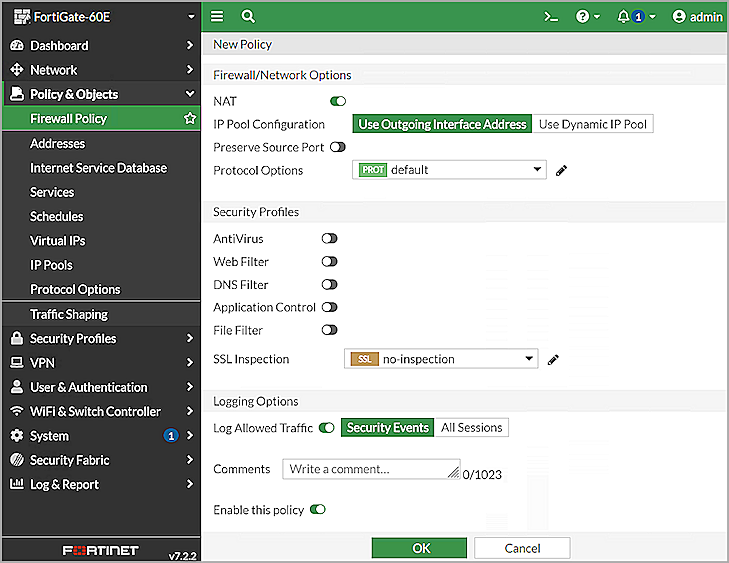Click the Log & Report chart icon
Image resolution: width=729 pixels, height=563 pixels.
pos(17,484)
